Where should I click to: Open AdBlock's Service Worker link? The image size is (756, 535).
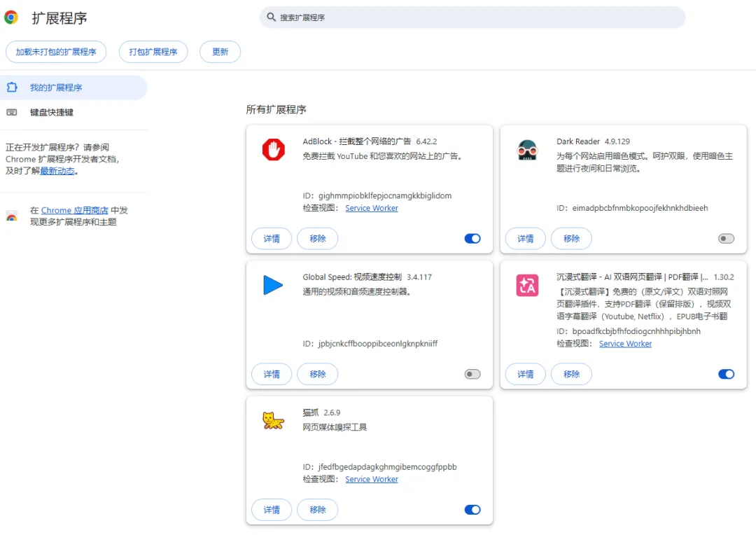372,208
